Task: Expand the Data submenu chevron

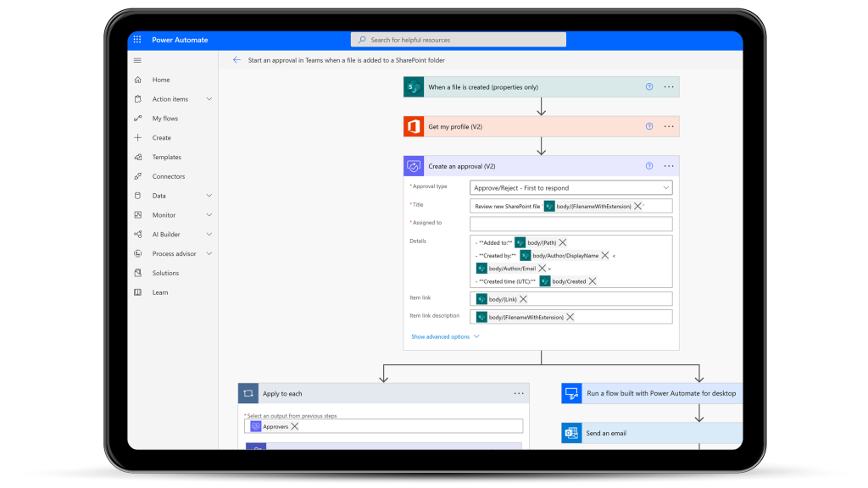Action: 209,196
